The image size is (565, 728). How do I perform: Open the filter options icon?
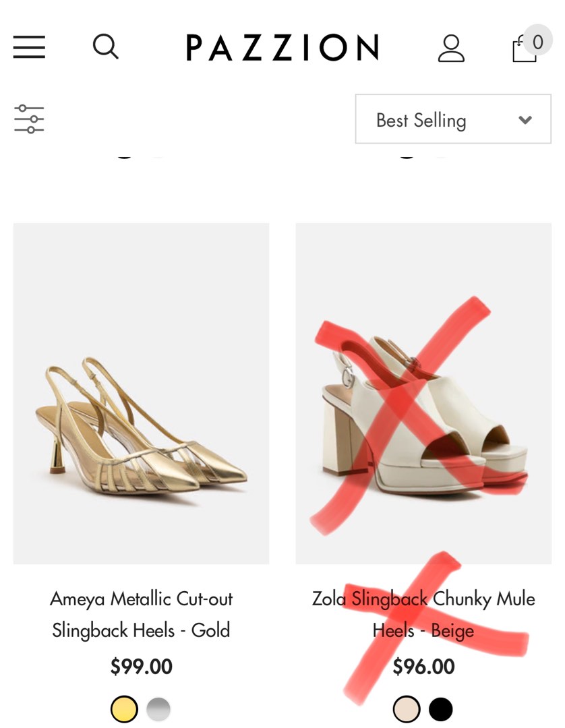(29, 118)
